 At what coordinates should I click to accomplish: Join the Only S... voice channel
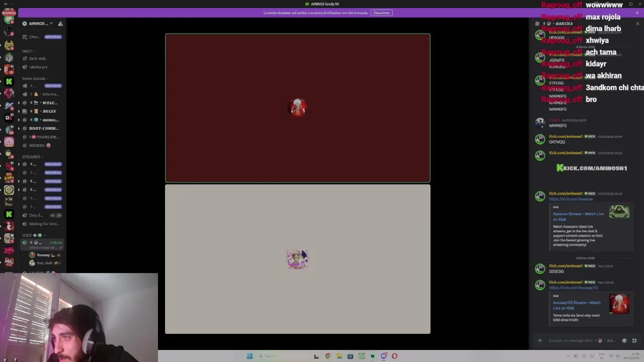43,215
